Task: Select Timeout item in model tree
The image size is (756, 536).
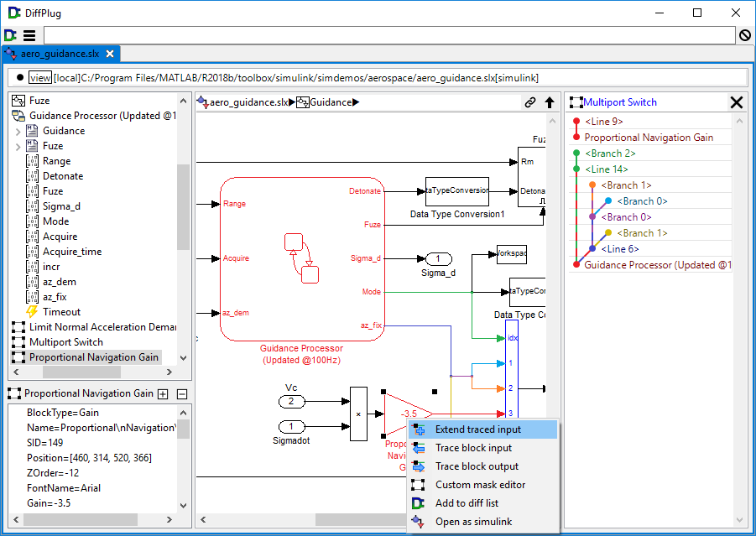Action: 61,312
